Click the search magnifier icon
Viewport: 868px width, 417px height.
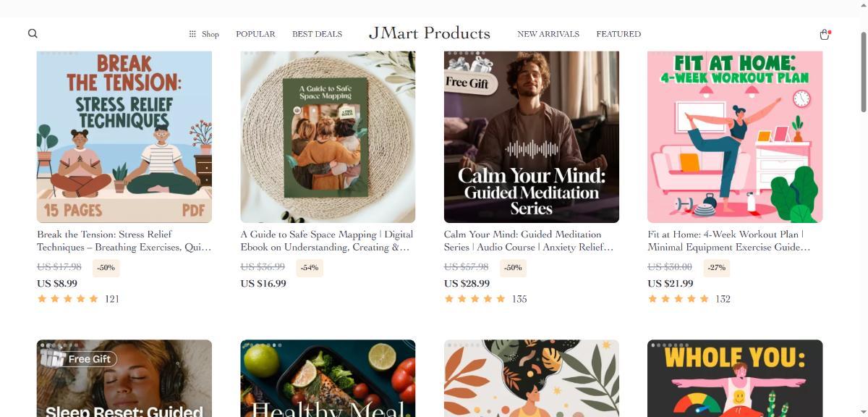click(x=33, y=33)
